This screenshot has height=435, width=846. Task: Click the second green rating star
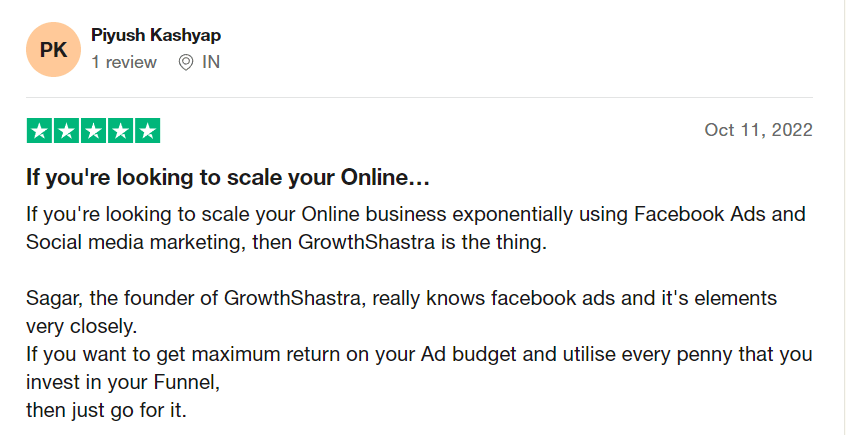click(66, 131)
